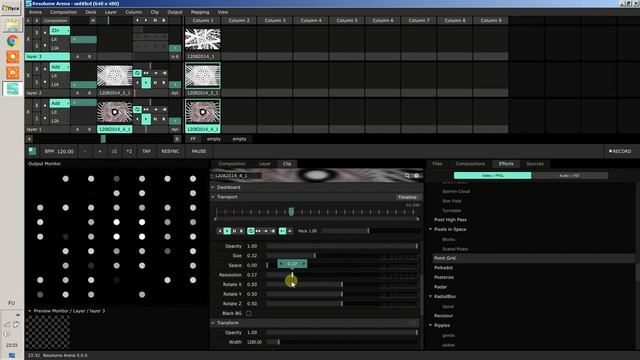Select the layer 3 name label
Image resolution: width=640 pixels, height=360 pixels.
[x=47, y=56]
